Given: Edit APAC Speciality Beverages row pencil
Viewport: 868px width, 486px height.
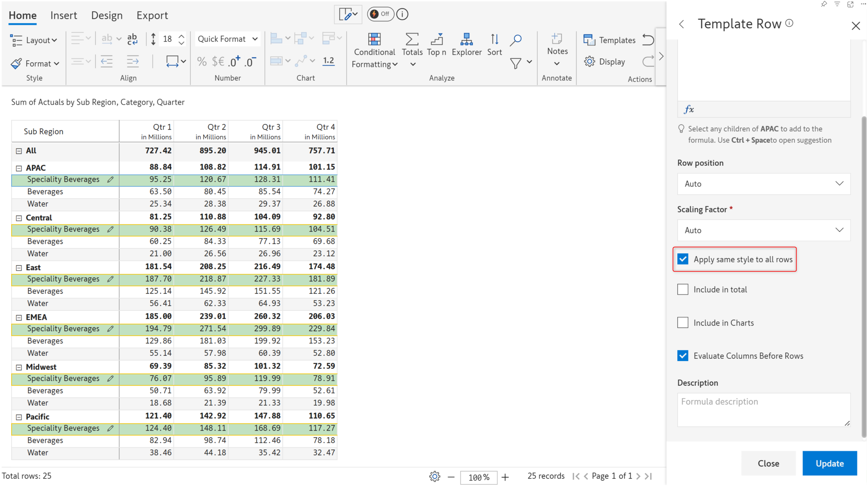Looking at the screenshot, I should 110,180.
